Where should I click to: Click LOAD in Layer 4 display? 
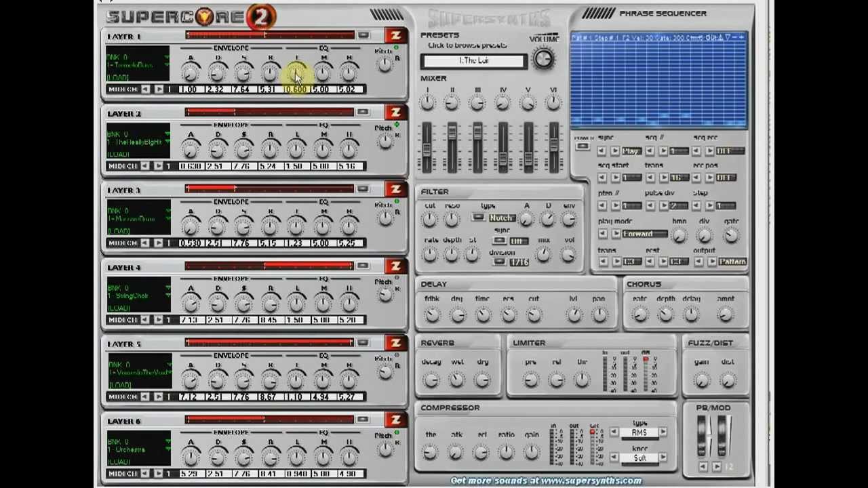pos(119,308)
